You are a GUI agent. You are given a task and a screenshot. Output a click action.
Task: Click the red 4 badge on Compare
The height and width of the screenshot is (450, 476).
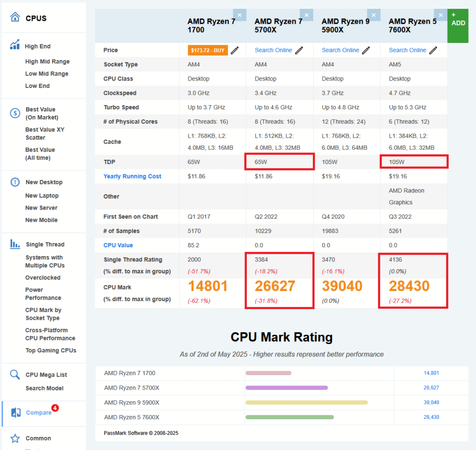point(55,408)
